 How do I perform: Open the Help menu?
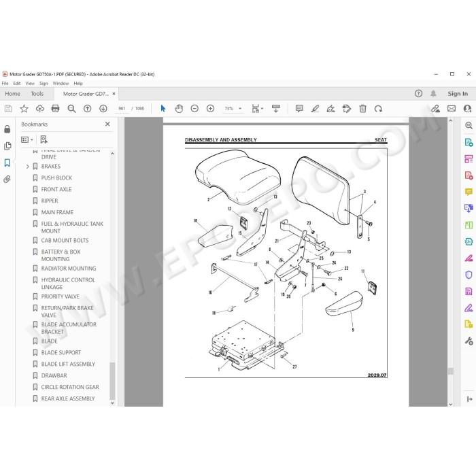[x=78, y=83]
